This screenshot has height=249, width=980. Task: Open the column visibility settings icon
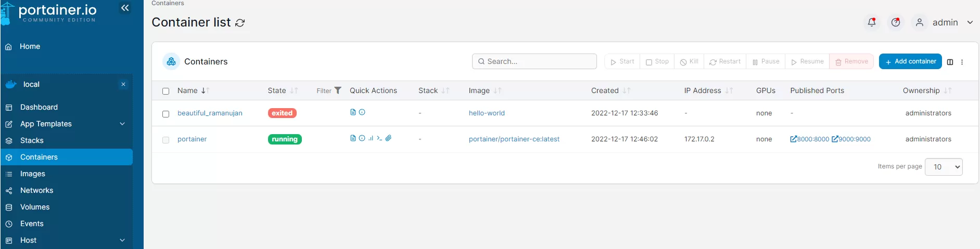pos(950,62)
